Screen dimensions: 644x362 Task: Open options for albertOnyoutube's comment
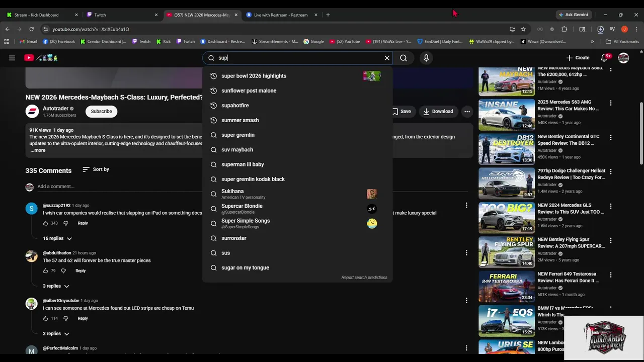click(x=466, y=300)
